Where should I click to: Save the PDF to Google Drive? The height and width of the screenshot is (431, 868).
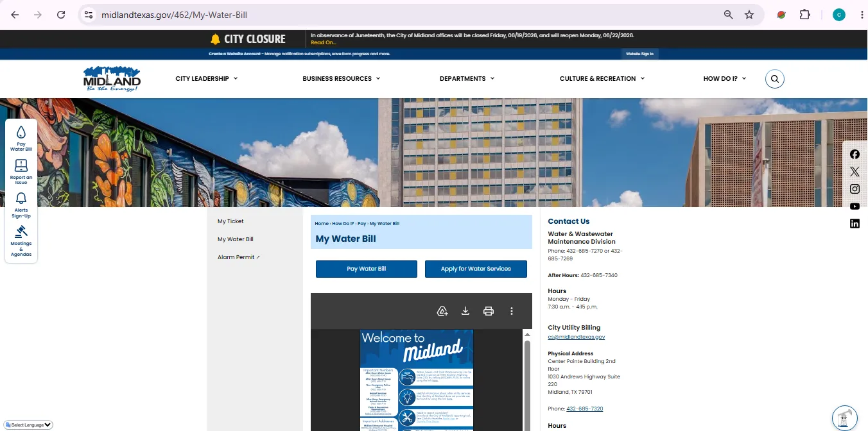[442, 311]
